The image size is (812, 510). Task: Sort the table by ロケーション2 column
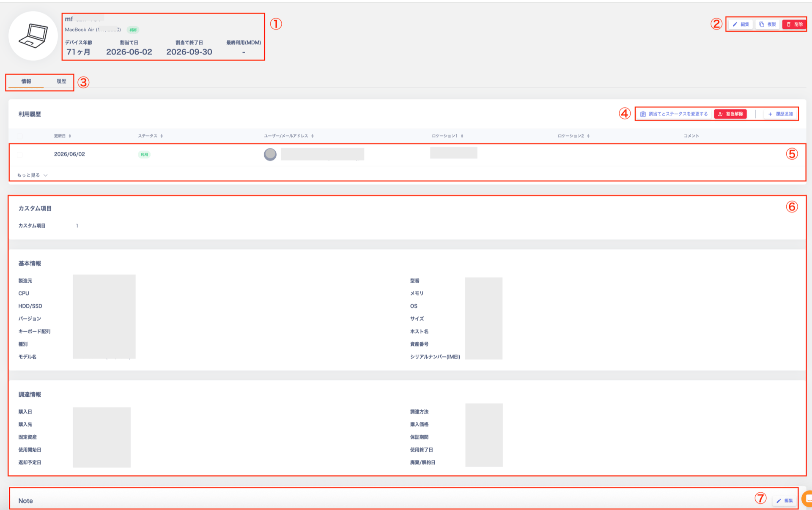tap(573, 136)
